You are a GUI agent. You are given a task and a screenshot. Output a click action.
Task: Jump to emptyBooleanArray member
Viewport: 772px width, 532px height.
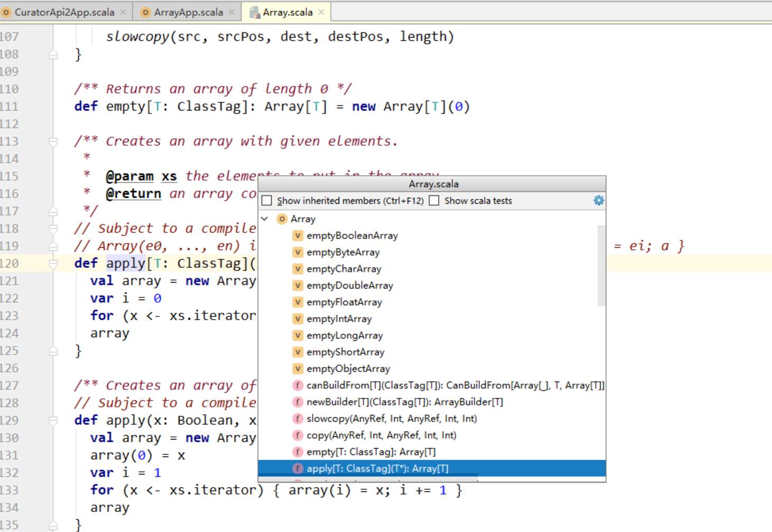(352, 236)
